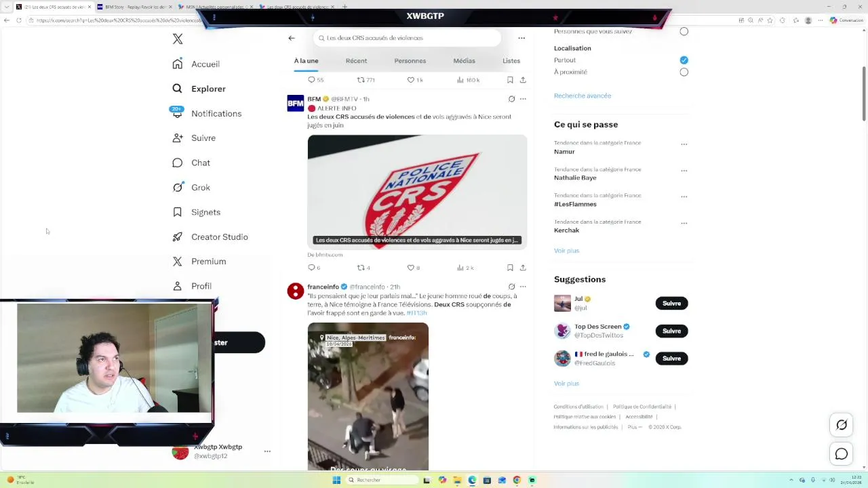Click repost icon with 771 reposts
Image resolution: width=868 pixels, height=488 pixels.
coord(361,80)
